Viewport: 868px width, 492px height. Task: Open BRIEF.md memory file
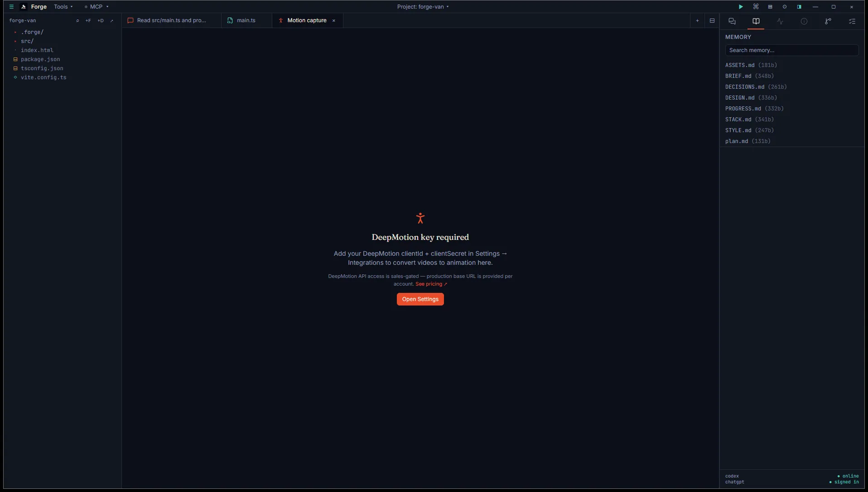click(x=749, y=76)
